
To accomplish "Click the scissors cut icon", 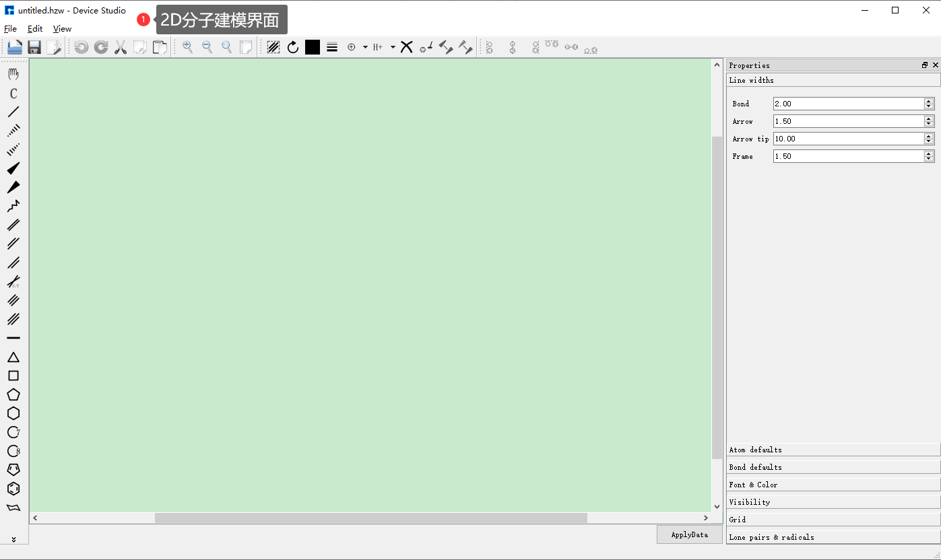I will (x=121, y=47).
